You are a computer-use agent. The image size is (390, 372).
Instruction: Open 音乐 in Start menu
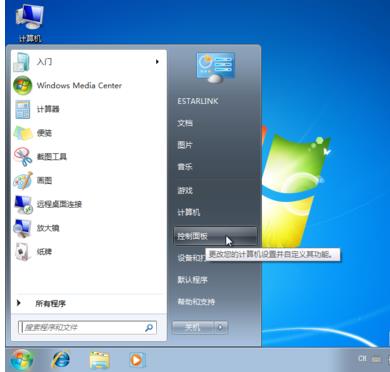[185, 167]
